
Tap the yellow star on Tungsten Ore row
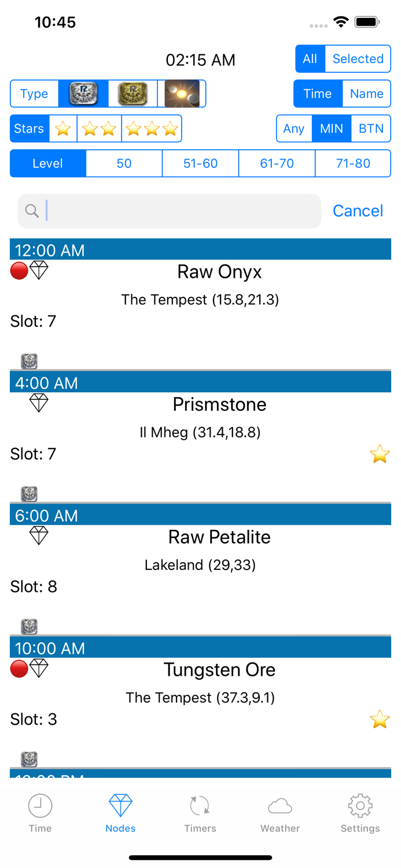pos(380,719)
